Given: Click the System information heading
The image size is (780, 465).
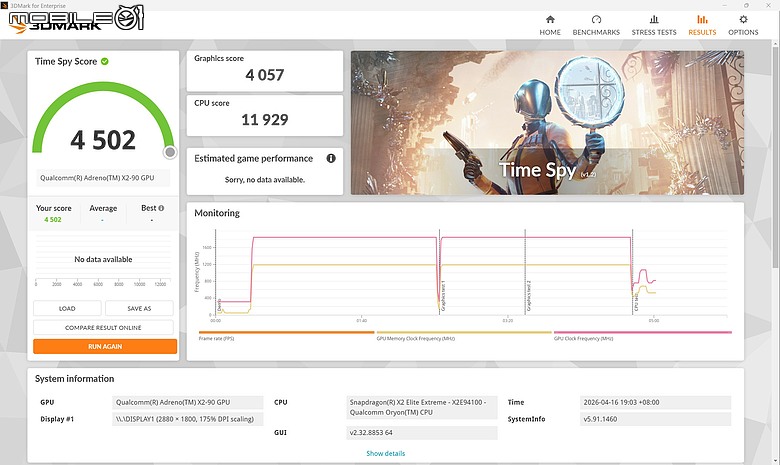Looking at the screenshot, I should pos(75,379).
